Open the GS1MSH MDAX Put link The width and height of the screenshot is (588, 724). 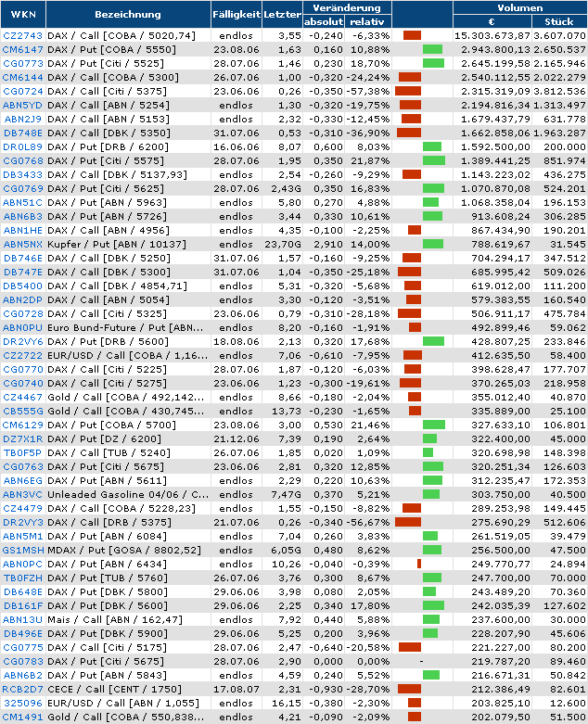point(23,550)
